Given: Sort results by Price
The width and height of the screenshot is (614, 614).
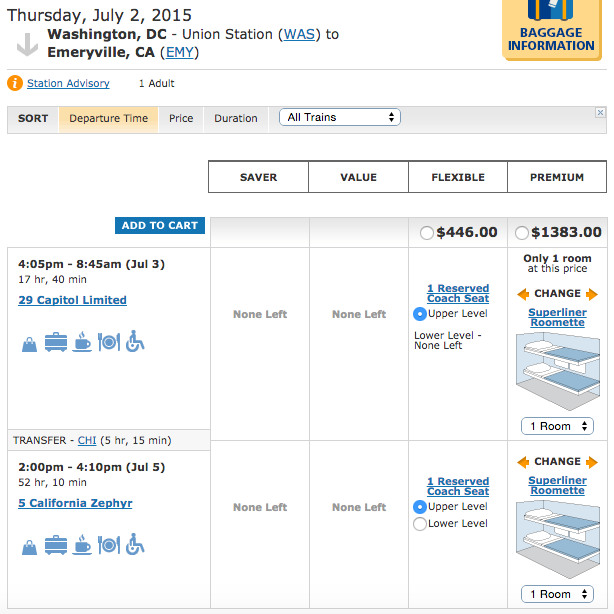Looking at the screenshot, I should 181,118.
